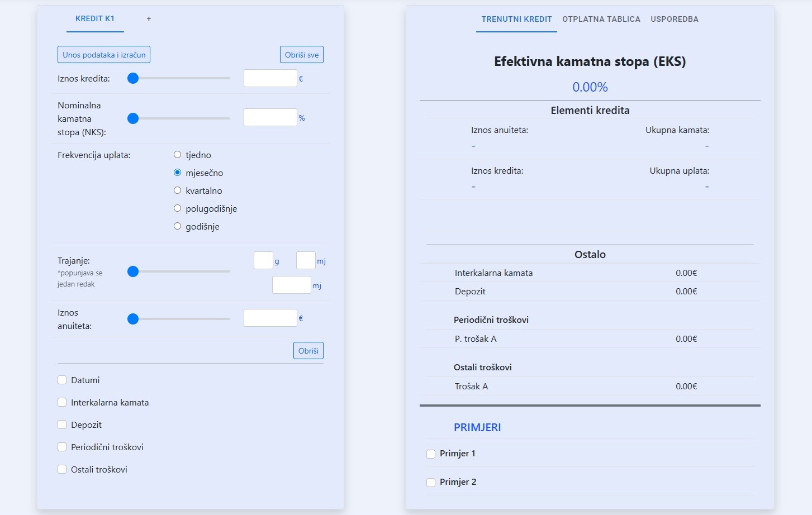Image resolution: width=812 pixels, height=515 pixels.
Task: Tick the Primjer 1 checkbox
Action: pyautogui.click(x=431, y=454)
